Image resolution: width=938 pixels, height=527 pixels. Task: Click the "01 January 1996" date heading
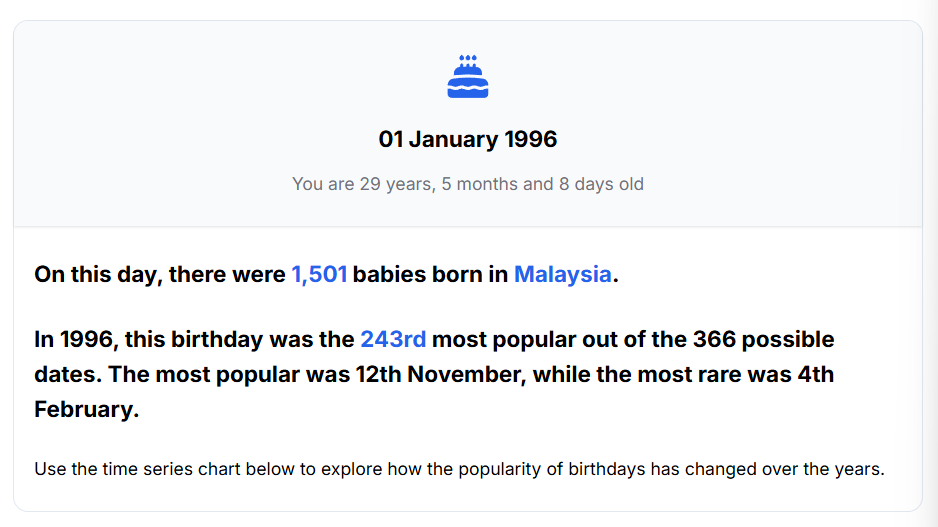tap(468, 139)
